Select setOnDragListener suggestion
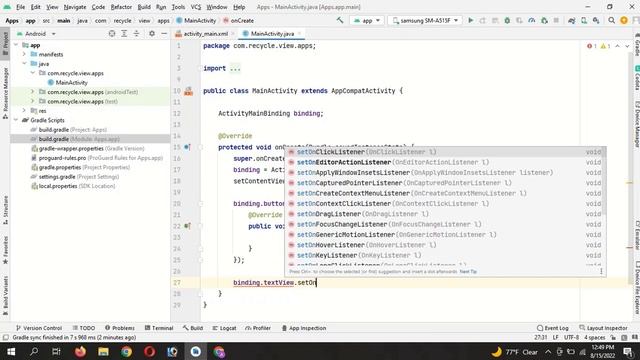 tap(445, 214)
